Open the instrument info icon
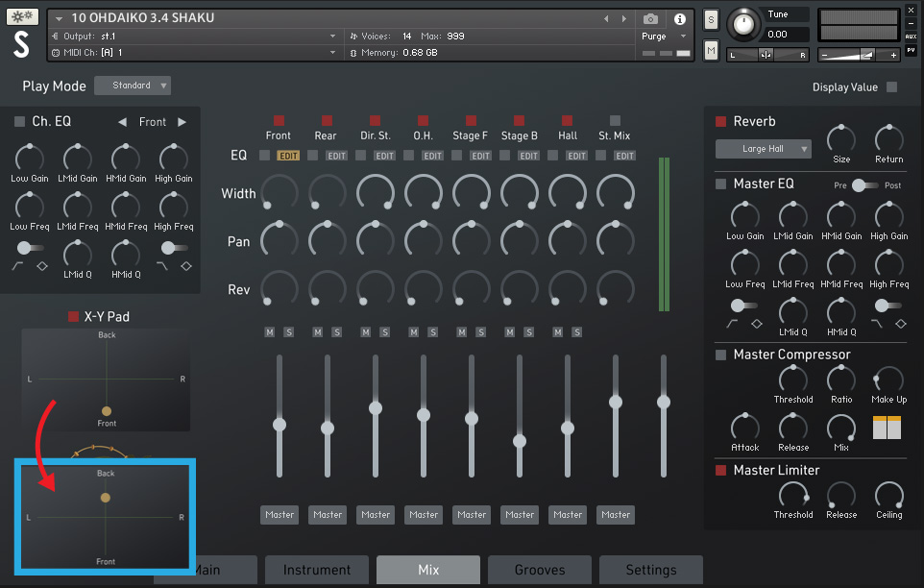Image resolution: width=924 pixels, height=588 pixels. coord(679,19)
